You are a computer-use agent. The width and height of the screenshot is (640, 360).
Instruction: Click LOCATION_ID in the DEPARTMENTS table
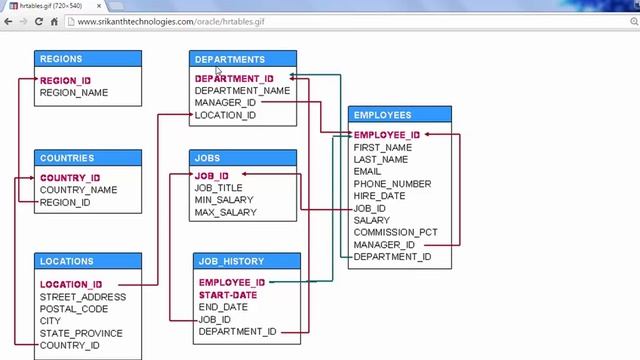click(x=225, y=115)
